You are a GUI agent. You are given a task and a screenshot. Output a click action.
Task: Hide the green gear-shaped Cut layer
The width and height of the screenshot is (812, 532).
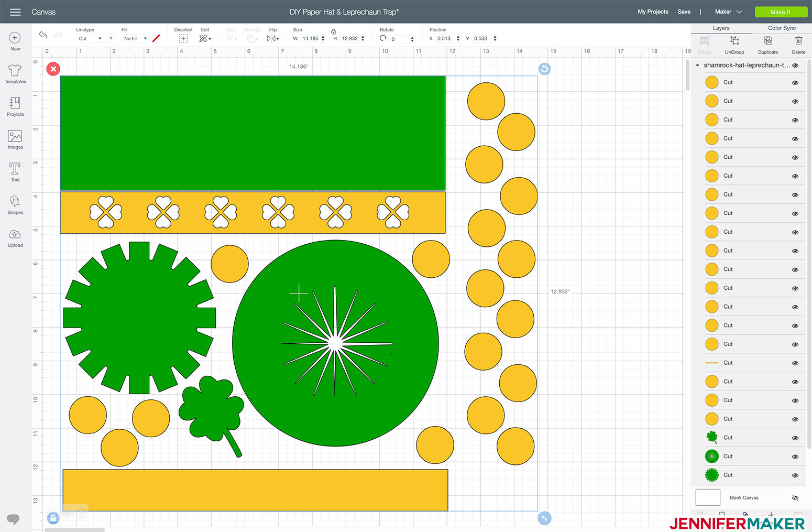click(x=795, y=475)
